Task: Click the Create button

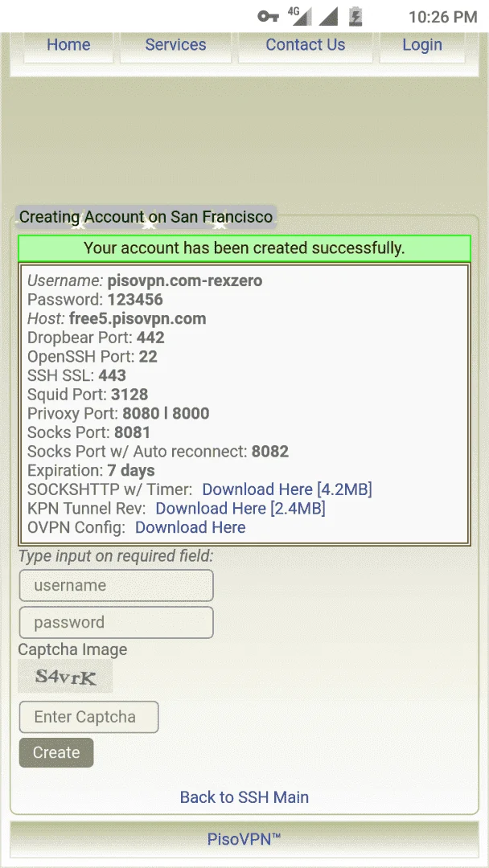Action: [x=56, y=753]
